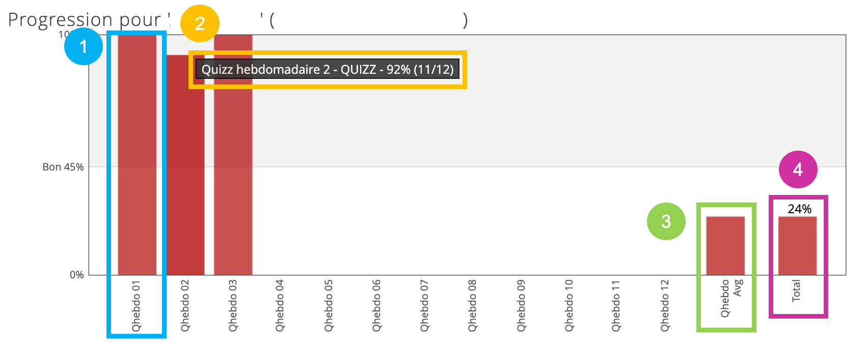Click the 24% value label
Screen dimensions: 868x343
click(x=799, y=209)
